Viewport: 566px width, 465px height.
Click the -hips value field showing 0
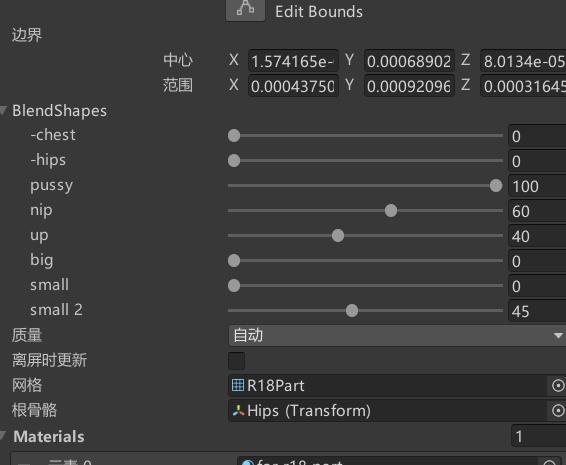(x=537, y=161)
